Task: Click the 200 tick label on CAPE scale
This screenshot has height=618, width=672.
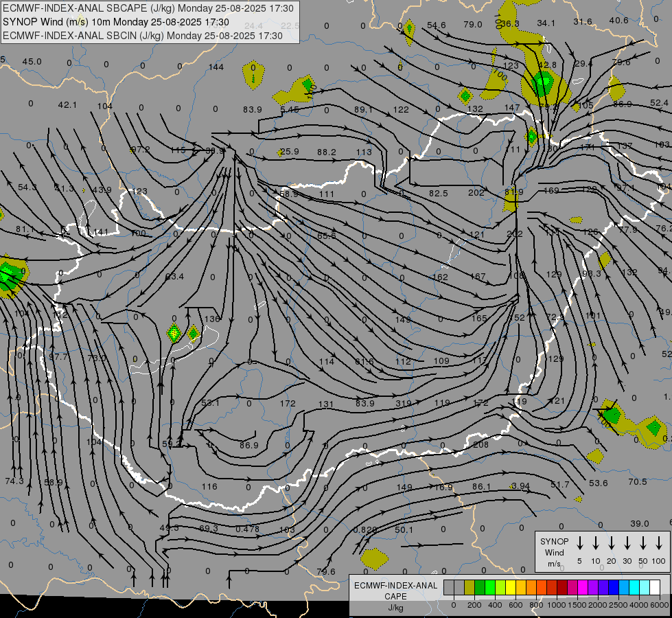Action: click(474, 605)
